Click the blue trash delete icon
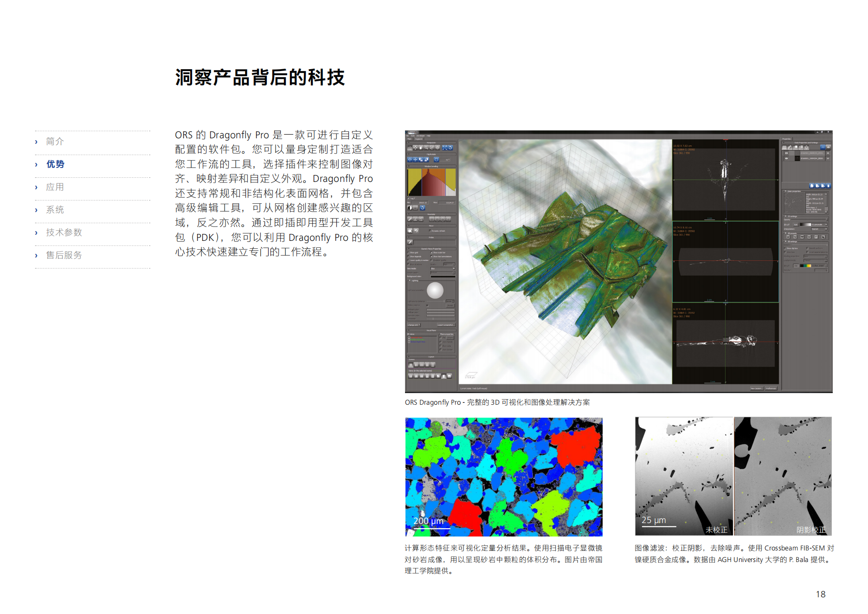This screenshot has width=868, height=614. click(828, 186)
